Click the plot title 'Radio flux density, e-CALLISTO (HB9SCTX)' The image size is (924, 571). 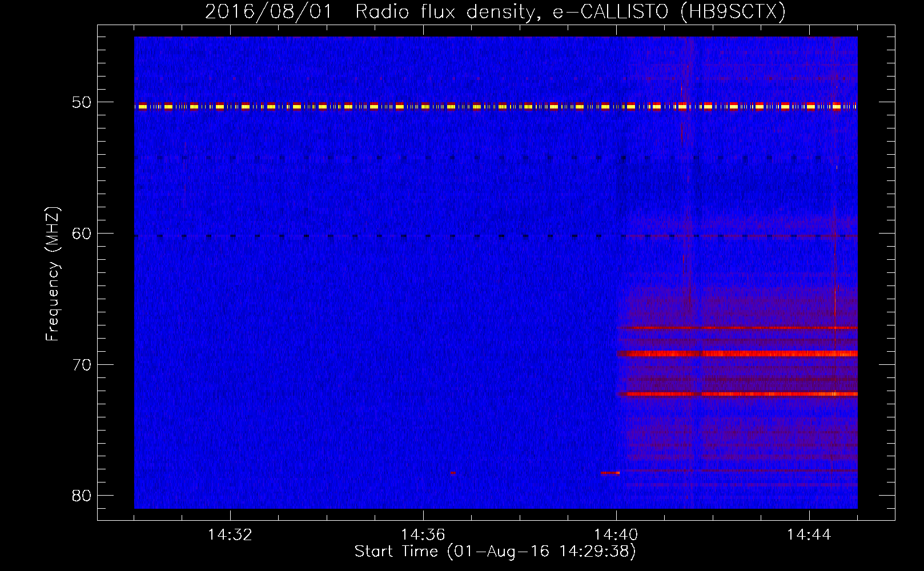tap(570, 12)
